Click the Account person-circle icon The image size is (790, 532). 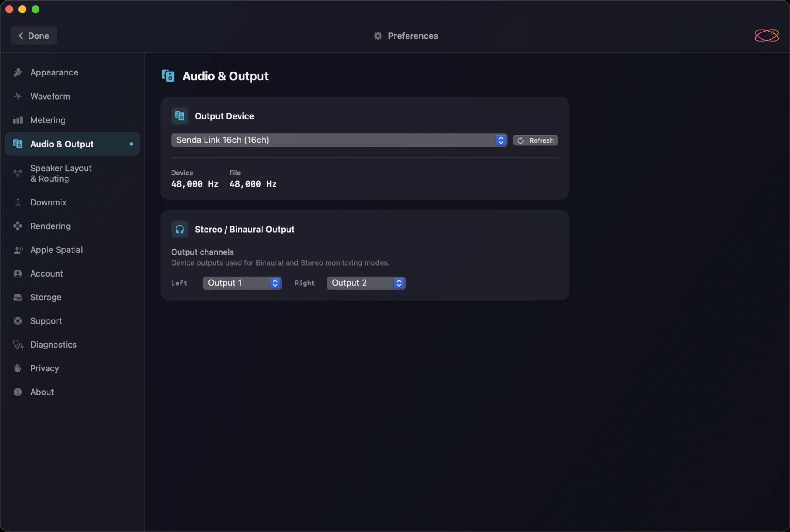tap(18, 273)
